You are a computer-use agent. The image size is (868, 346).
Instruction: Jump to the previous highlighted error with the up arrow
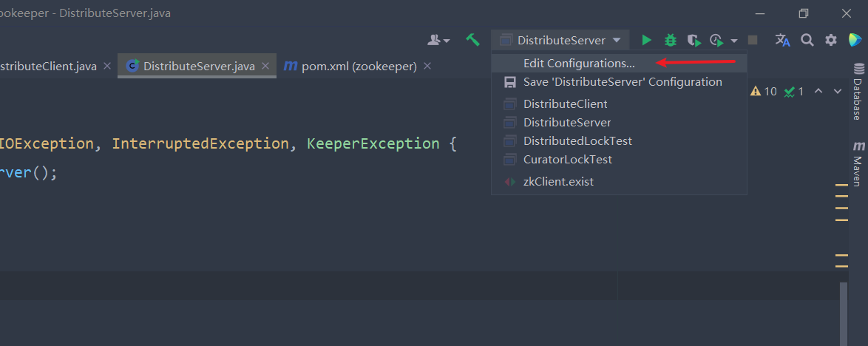pos(818,92)
